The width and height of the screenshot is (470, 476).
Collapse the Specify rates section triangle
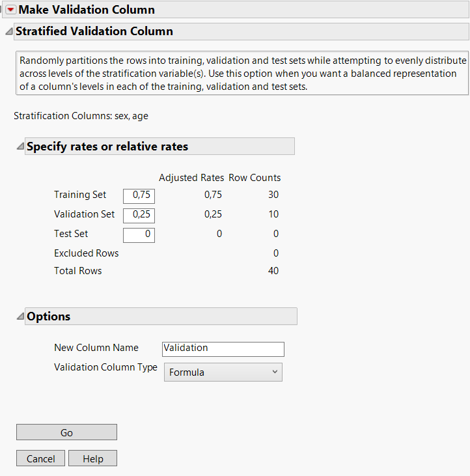[20, 147]
